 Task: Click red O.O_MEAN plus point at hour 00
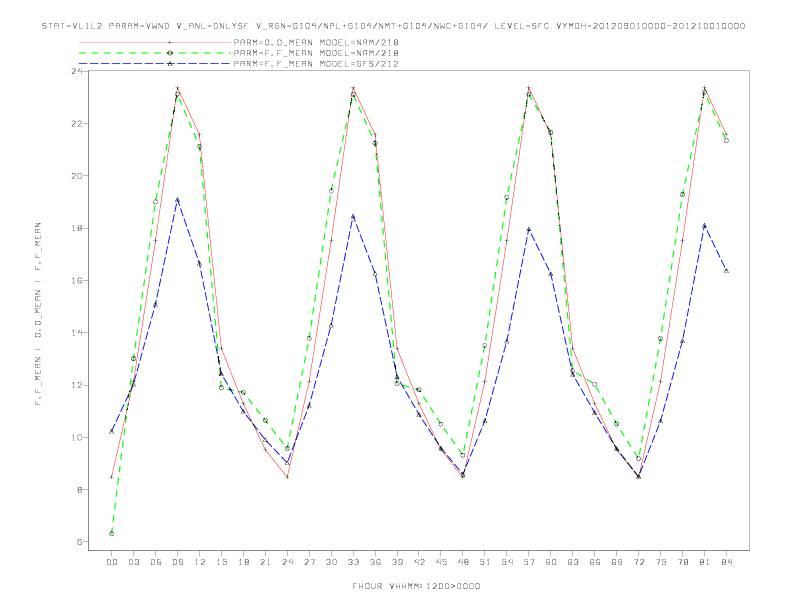point(112,477)
